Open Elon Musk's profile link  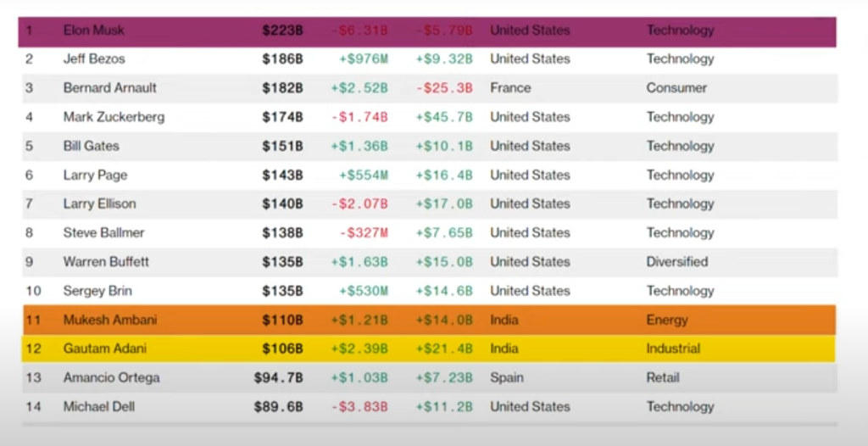(x=94, y=31)
